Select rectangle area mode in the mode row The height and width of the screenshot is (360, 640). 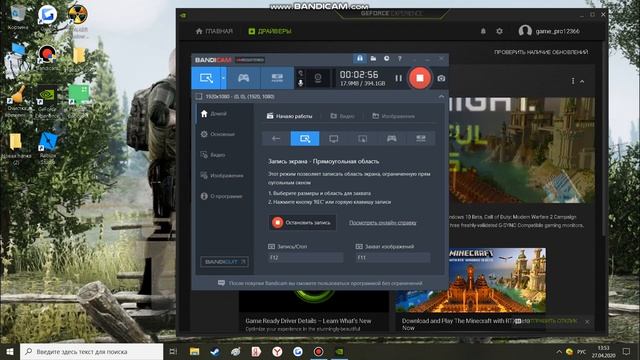(305, 139)
